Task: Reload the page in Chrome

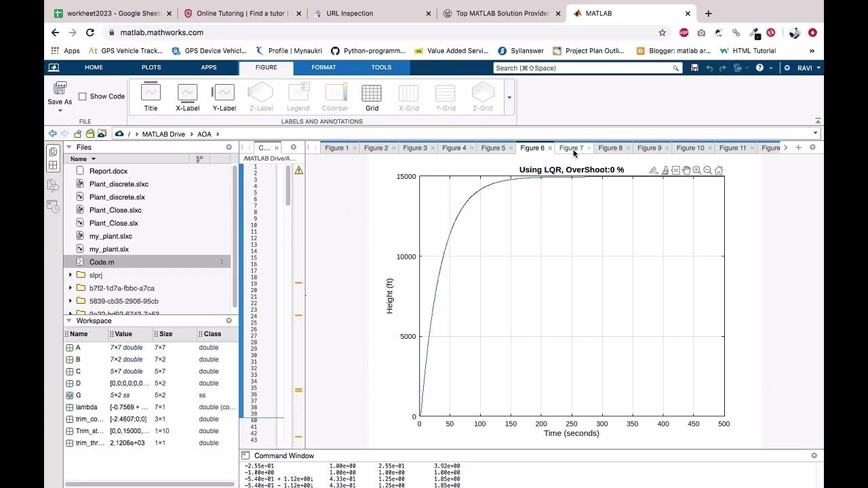Action: tap(90, 33)
